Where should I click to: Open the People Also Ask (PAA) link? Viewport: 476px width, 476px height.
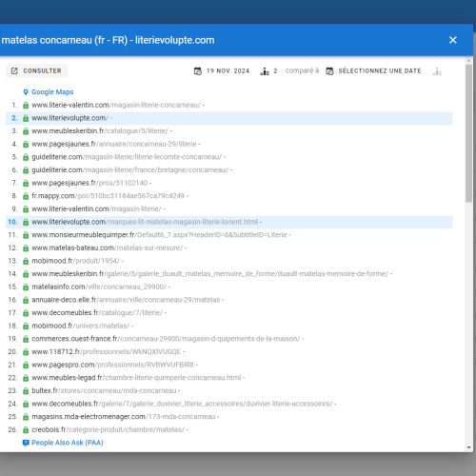[x=68, y=443]
